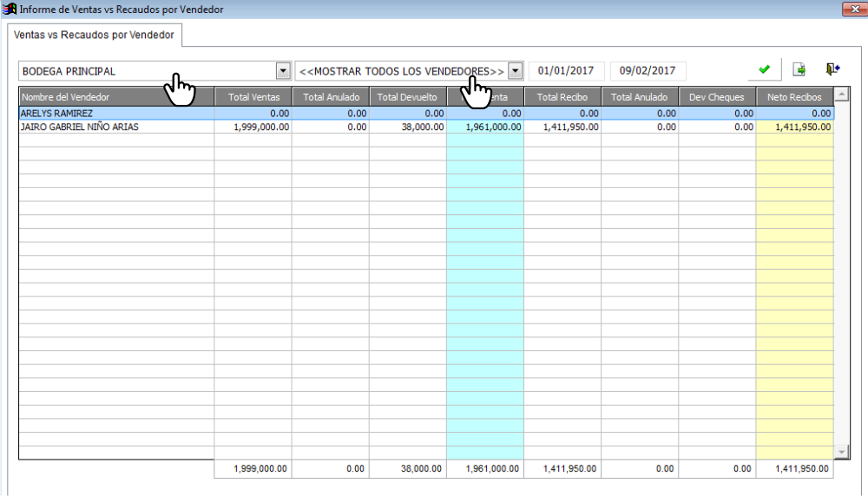Screen dimensions: 868x496
Task: Click the green checkmark confirm icon
Action: pos(765,69)
